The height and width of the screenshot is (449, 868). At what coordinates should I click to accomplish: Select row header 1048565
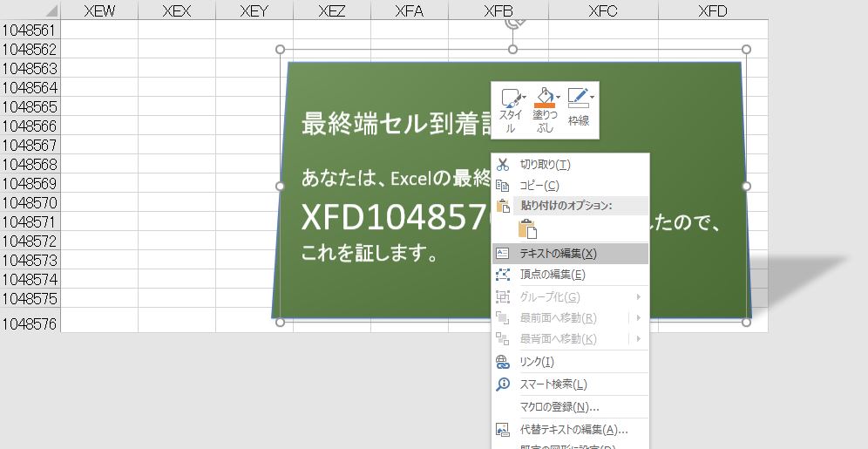[30, 106]
